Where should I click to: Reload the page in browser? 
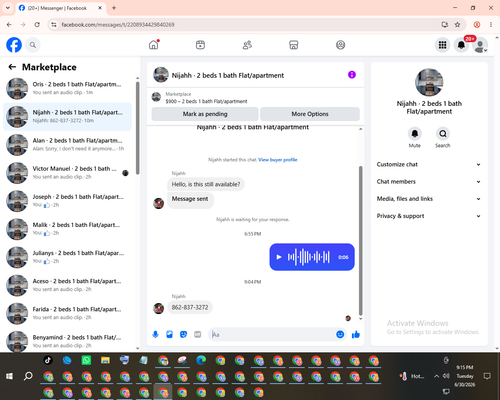pos(37,24)
